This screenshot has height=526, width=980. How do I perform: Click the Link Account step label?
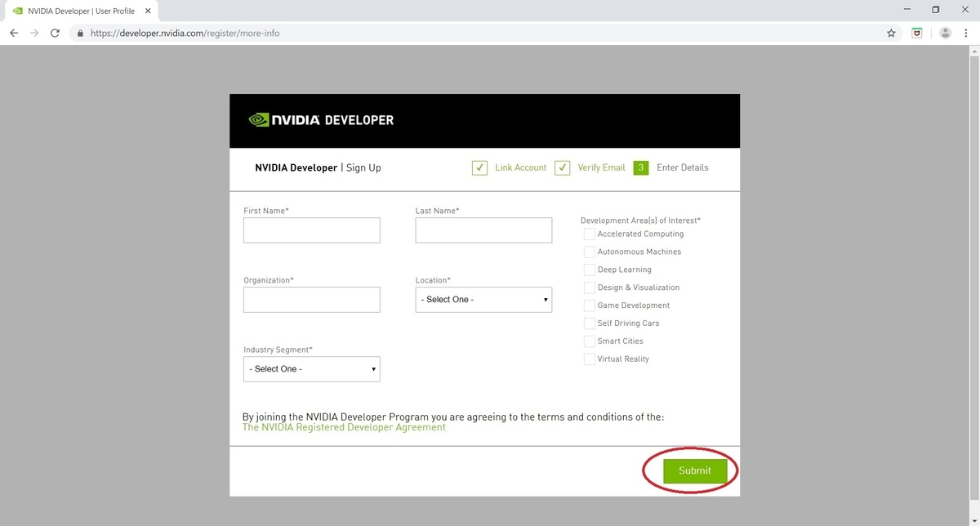point(520,167)
